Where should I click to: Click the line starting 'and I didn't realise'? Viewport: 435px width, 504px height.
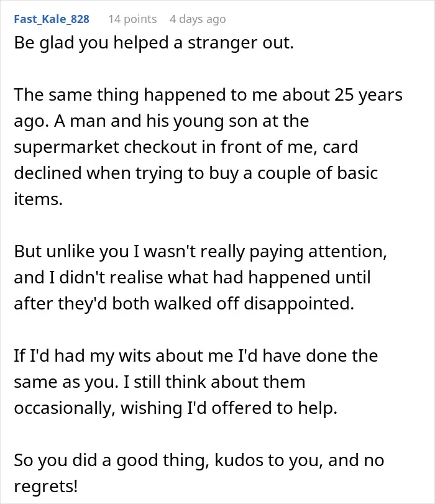pyautogui.click(x=192, y=277)
